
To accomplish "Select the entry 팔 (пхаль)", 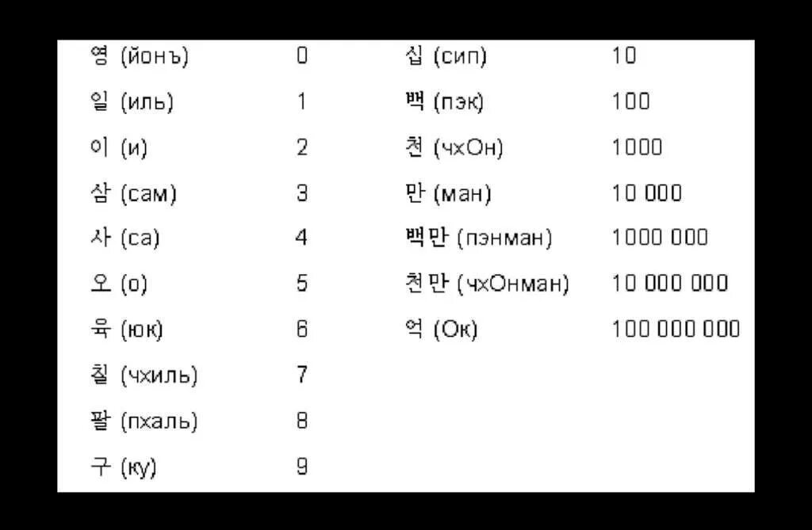I will coord(144,421).
